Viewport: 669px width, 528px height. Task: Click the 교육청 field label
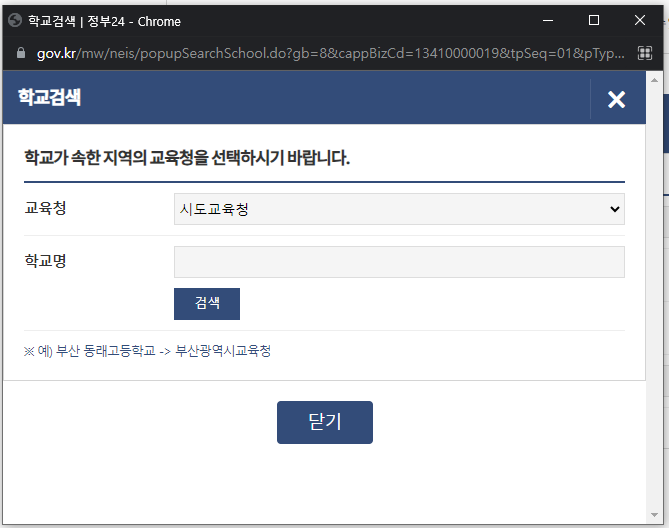(45, 208)
